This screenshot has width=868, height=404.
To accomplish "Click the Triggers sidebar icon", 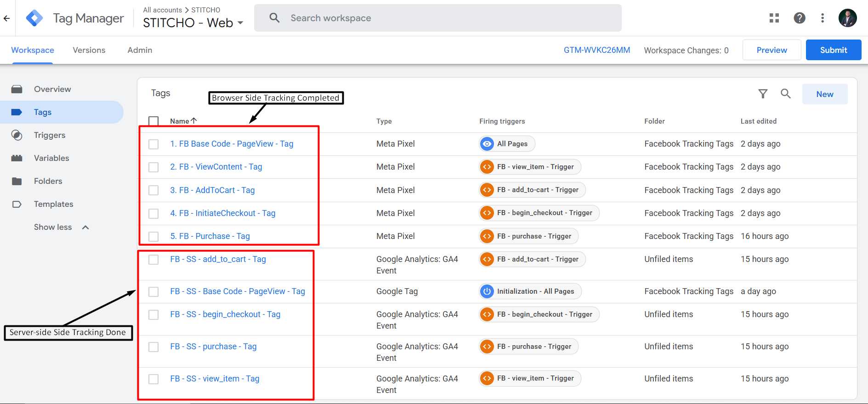I will pos(17,135).
